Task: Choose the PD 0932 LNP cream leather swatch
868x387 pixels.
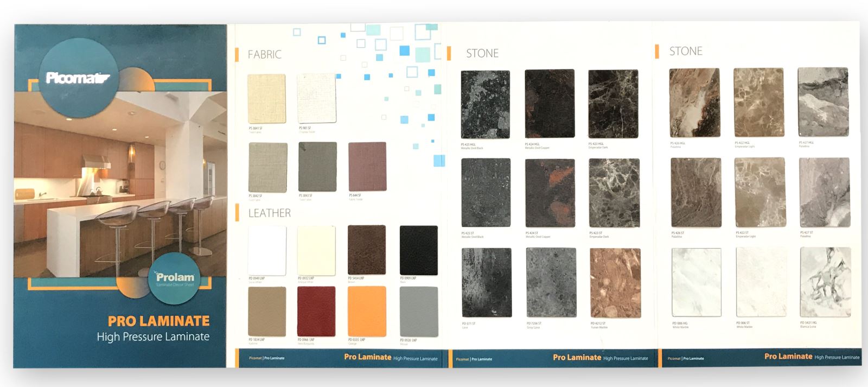Action: 316,251
